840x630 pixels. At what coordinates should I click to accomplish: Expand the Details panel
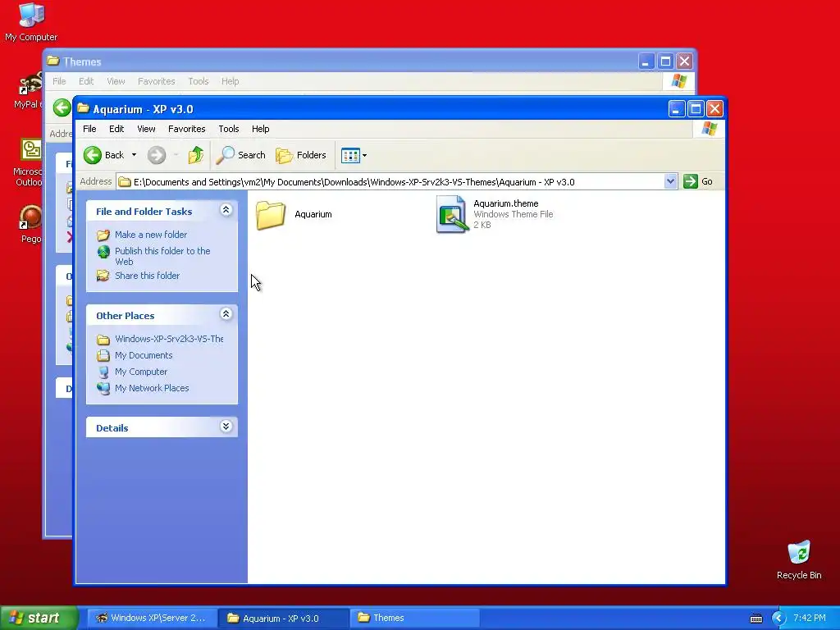pos(226,427)
